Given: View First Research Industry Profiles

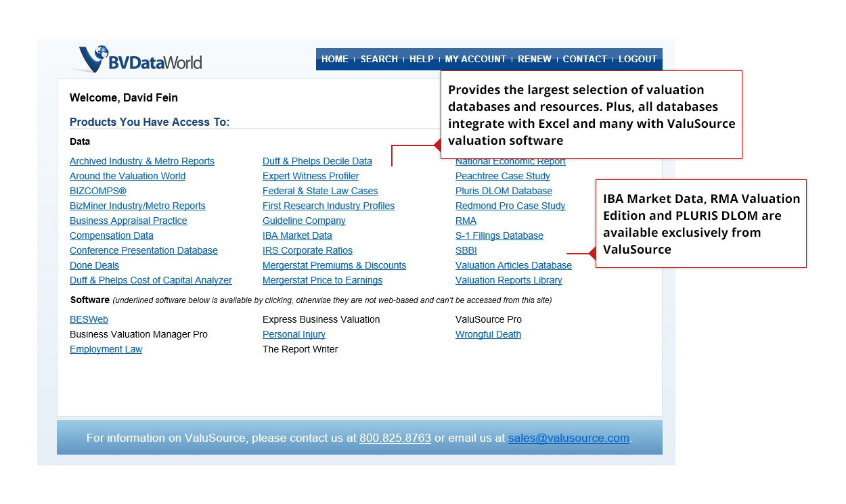Looking at the screenshot, I should pyautogui.click(x=328, y=206).
